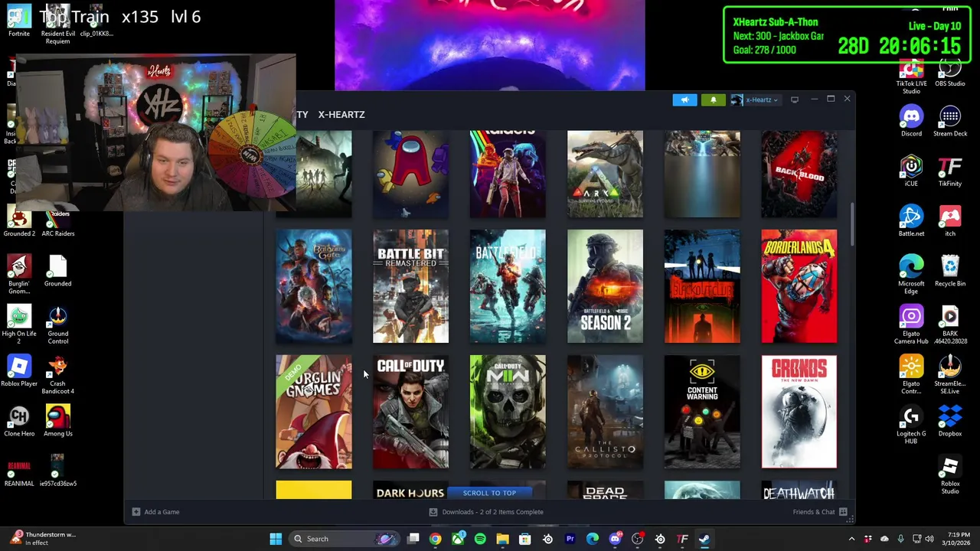Select Burglin' Gnomes demo cover
The height and width of the screenshot is (551, 980).
314,412
